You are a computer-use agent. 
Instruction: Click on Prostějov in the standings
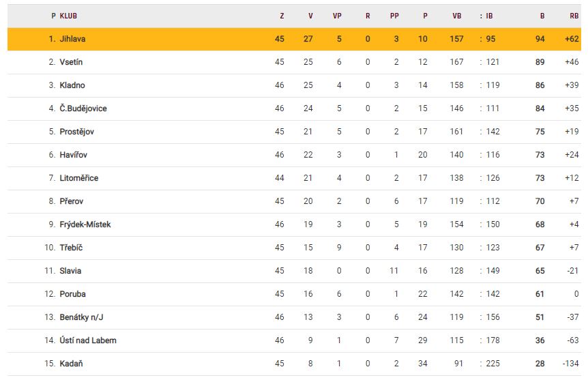(x=77, y=132)
